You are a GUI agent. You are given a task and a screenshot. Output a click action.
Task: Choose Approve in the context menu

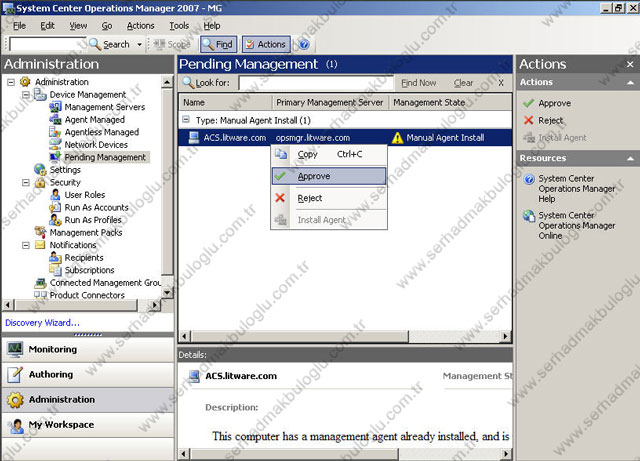click(x=329, y=176)
